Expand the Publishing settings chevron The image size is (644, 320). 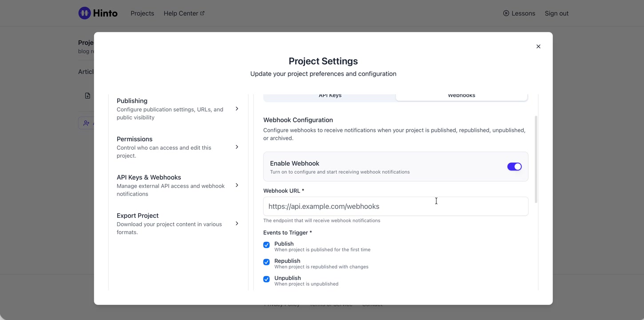(x=237, y=109)
